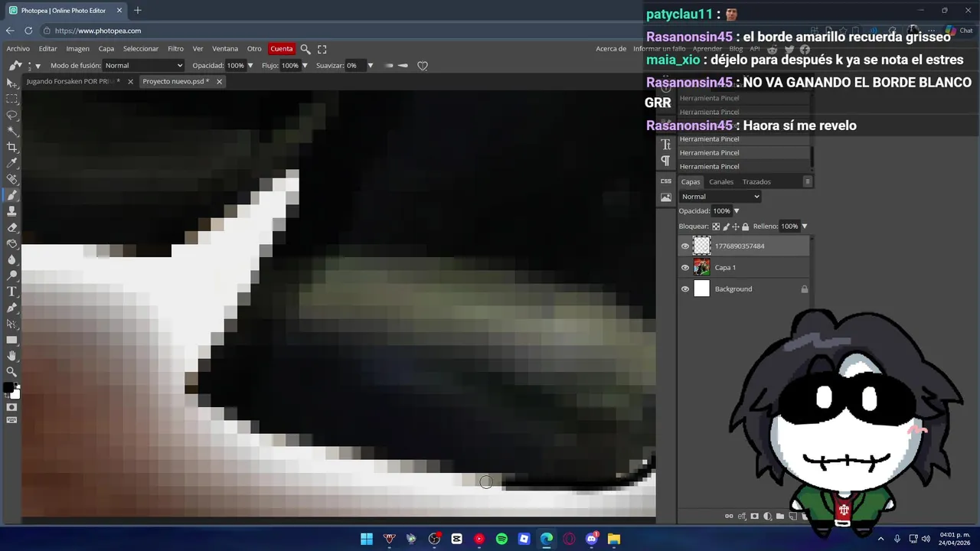
Task: Select the Eyedropper tool
Action: point(12,163)
